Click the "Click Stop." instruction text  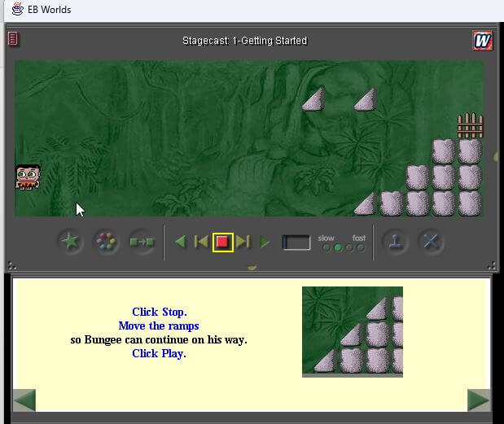(160, 312)
